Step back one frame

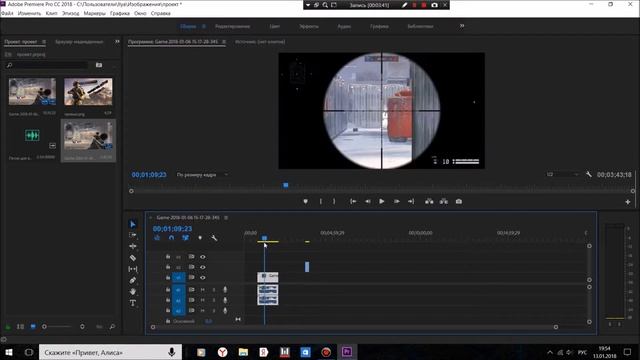[368, 202]
